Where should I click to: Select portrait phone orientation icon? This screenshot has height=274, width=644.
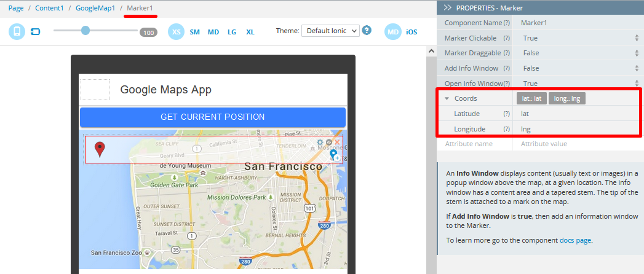(17, 31)
